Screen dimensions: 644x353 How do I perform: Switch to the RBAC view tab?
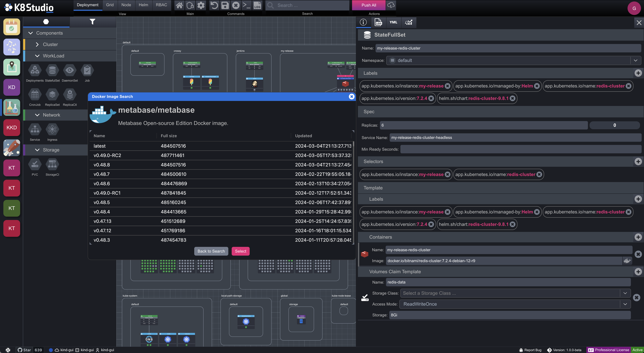pyautogui.click(x=161, y=5)
